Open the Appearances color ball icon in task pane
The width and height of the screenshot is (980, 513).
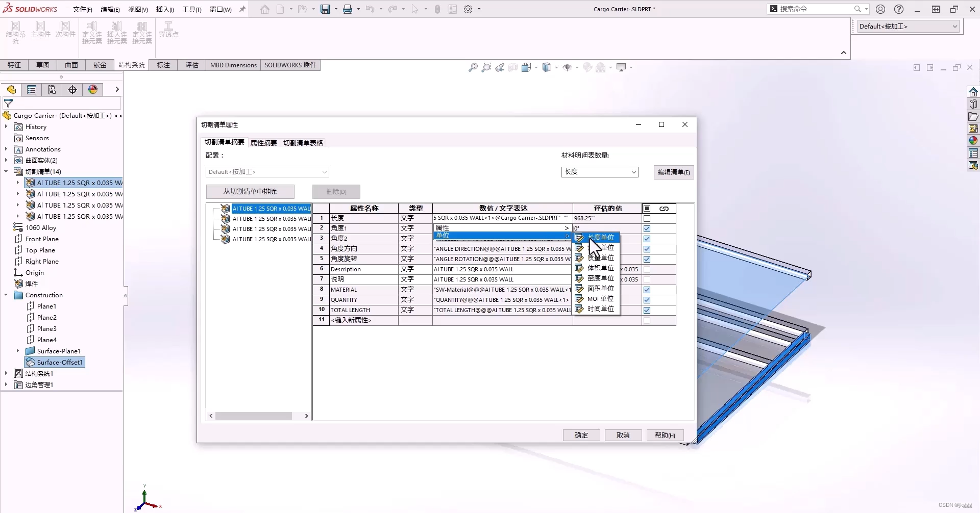pos(973,141)
